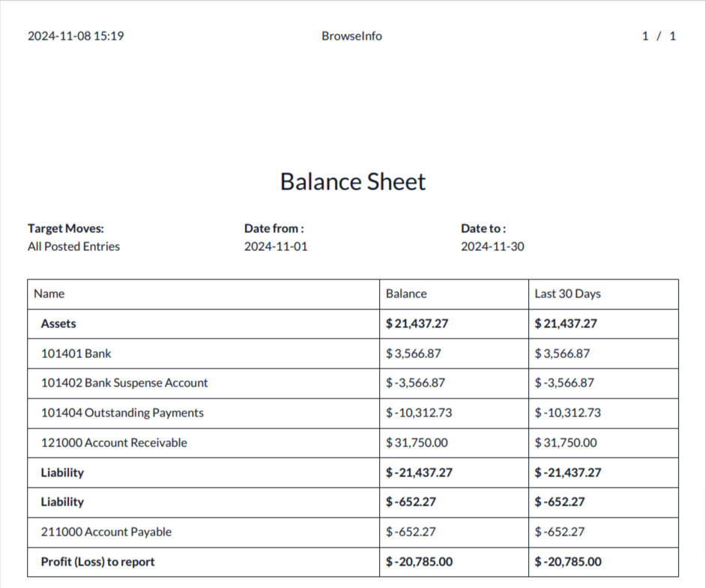Image resolution: width=705 pixels, height=588 pixels.
Task: Click the Balance Sheet title
Action: (x=352, y=181)
